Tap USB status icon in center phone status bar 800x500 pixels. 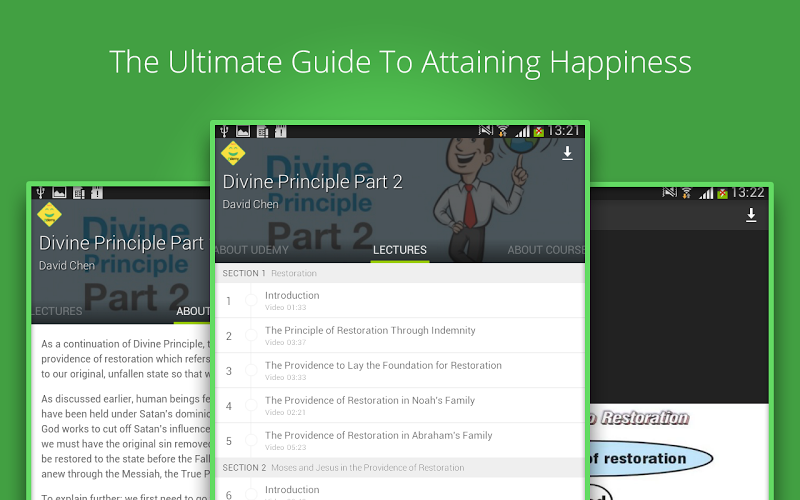click(224, 132)
